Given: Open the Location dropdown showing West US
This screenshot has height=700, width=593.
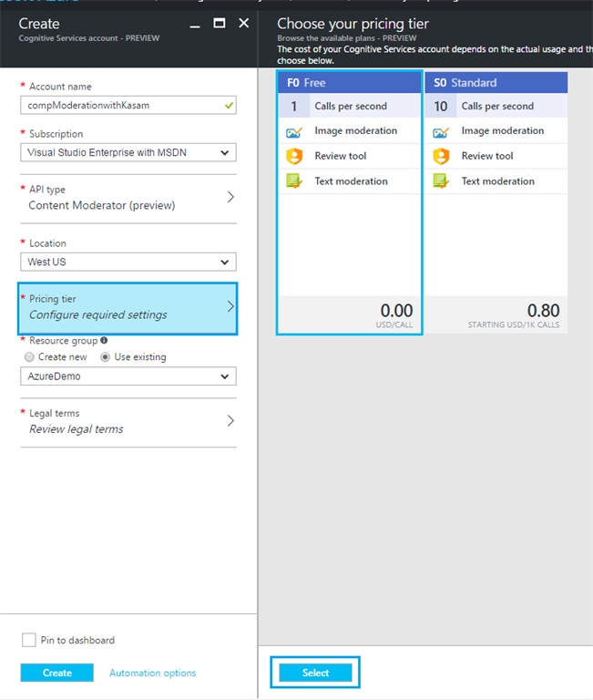Looking at the screenshot, I should (x=128, y=262).
